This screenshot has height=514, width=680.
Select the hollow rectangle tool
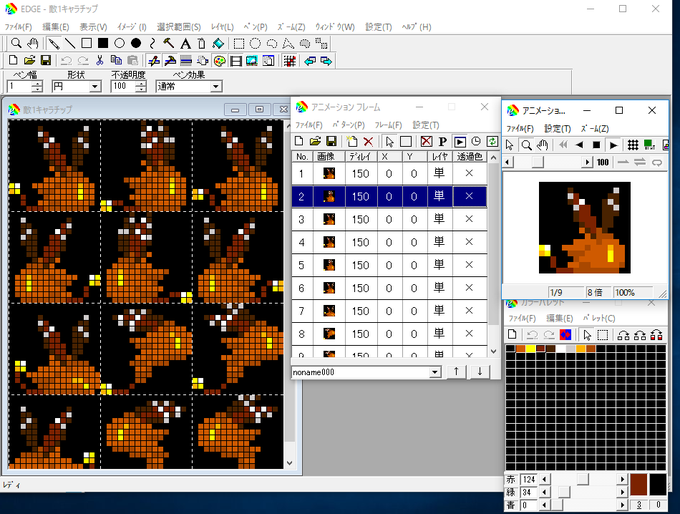[86, 43]
